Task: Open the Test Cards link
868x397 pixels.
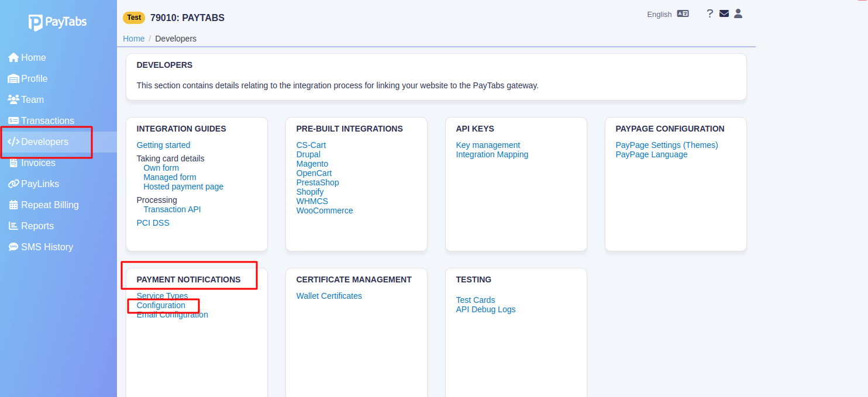Action: 476,300
